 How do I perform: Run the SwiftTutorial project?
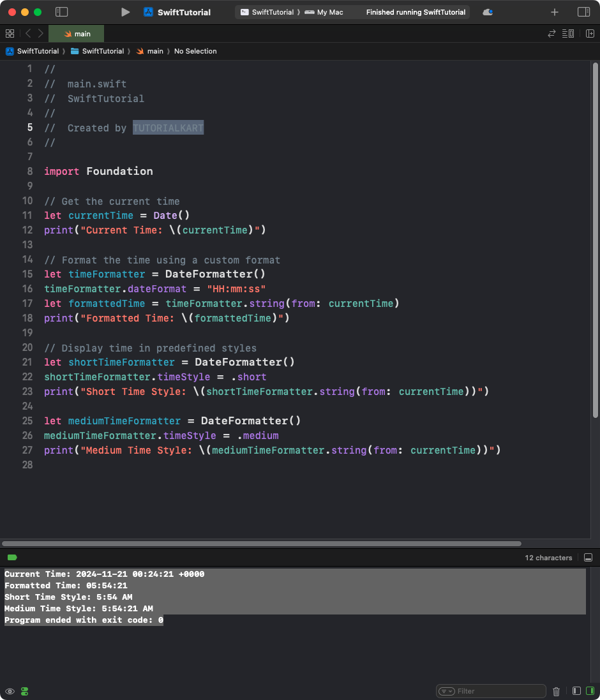tap(126, 12)
